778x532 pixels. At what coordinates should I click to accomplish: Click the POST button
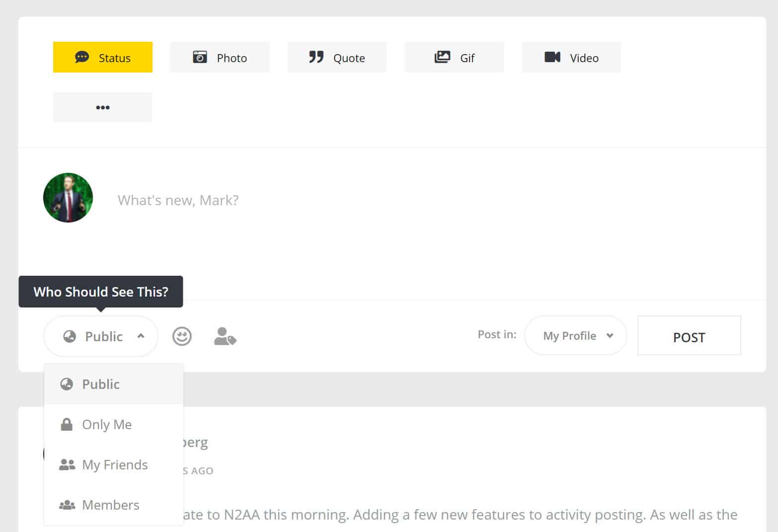coord(689,335)
